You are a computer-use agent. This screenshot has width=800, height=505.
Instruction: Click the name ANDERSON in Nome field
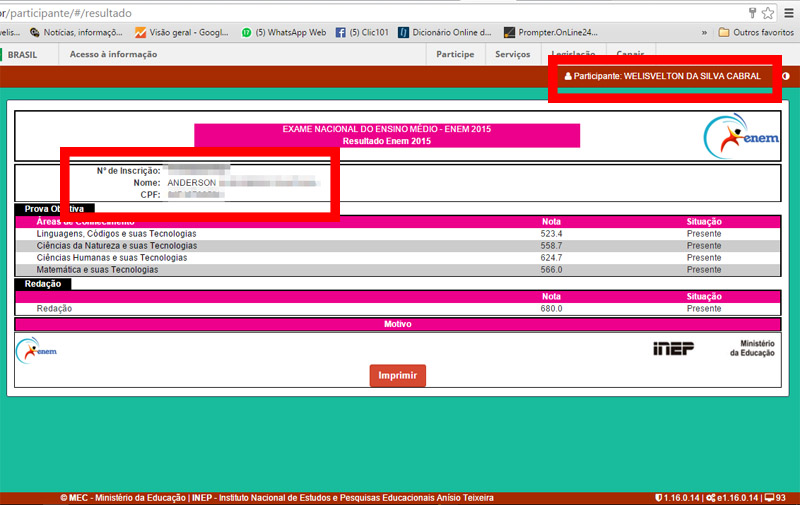[x=192, y=183]
